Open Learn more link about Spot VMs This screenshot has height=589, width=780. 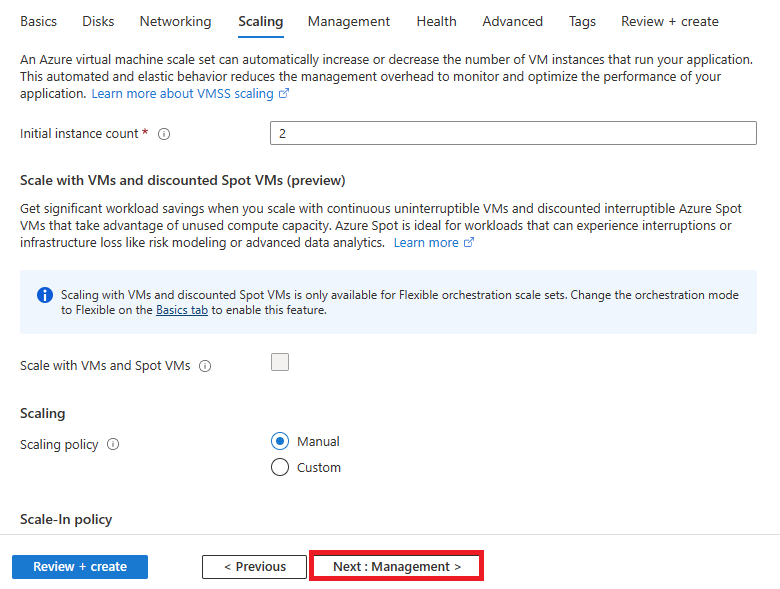(426, 243)
